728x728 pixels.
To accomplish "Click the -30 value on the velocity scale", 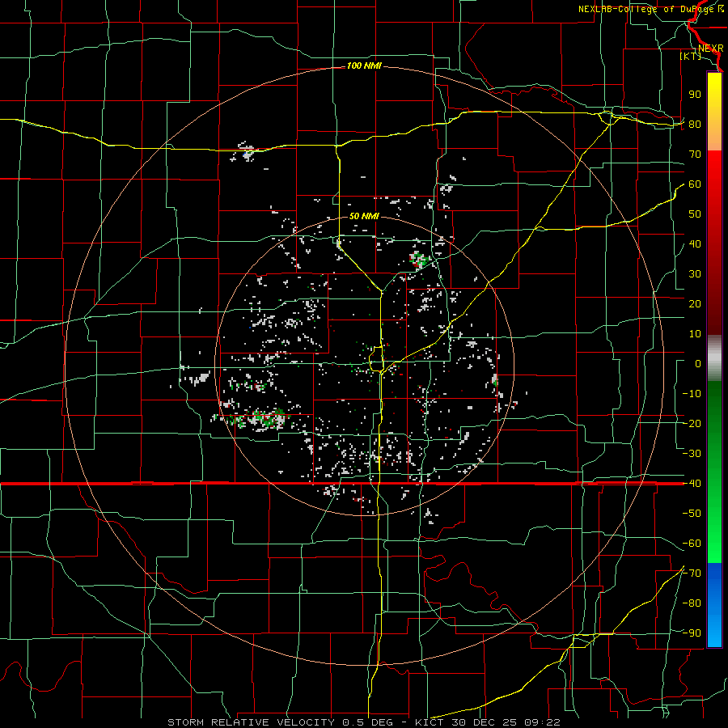I will 692,454.
